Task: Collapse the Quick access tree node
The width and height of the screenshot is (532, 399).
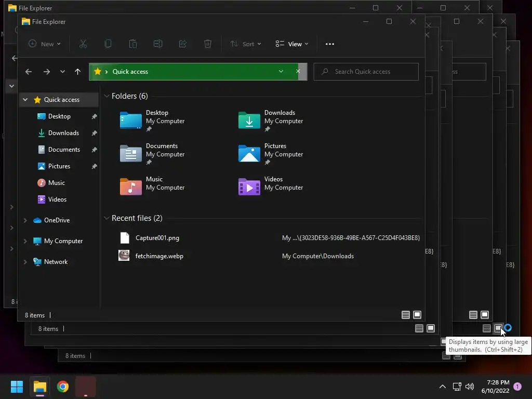Action: [25, 99]
